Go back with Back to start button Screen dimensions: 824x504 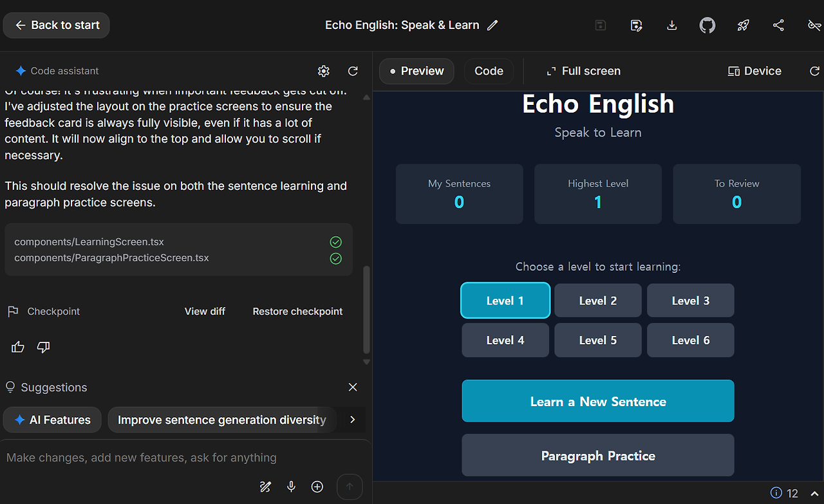tap(57, 25)
